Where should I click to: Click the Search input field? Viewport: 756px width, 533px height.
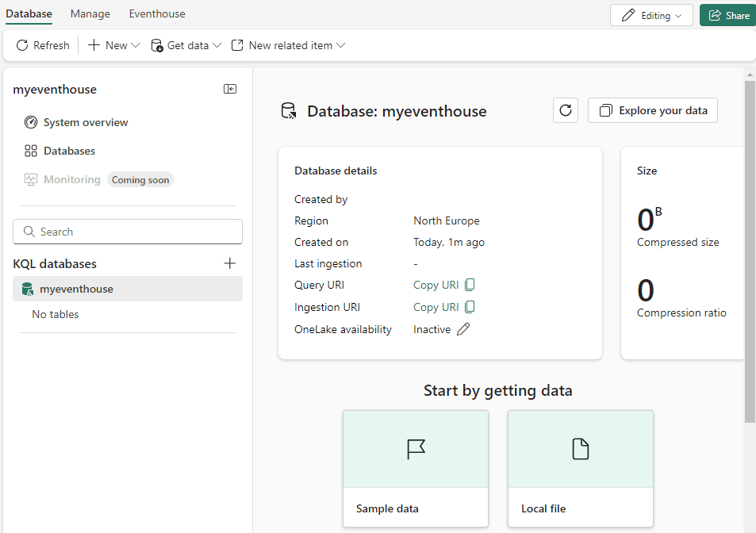click(128, 232)
